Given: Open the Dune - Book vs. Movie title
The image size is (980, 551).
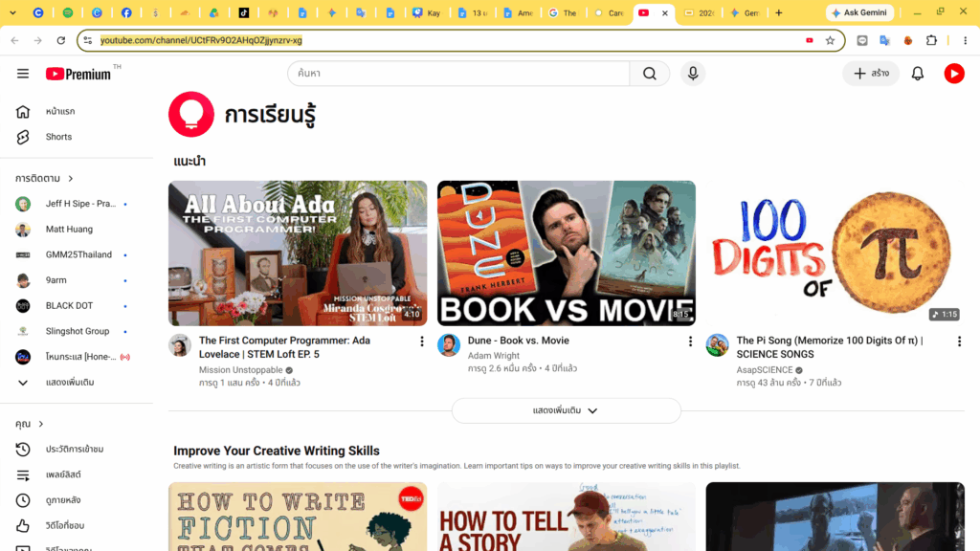Looking at the screenshot, I should [x=518, y=341].
